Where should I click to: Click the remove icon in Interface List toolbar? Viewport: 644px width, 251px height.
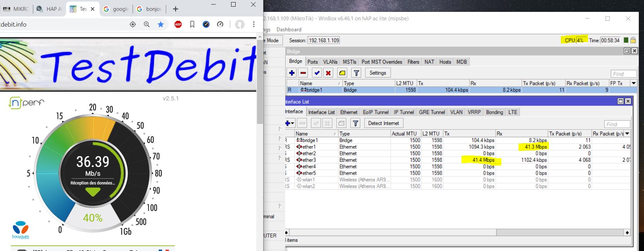(303, 123)
